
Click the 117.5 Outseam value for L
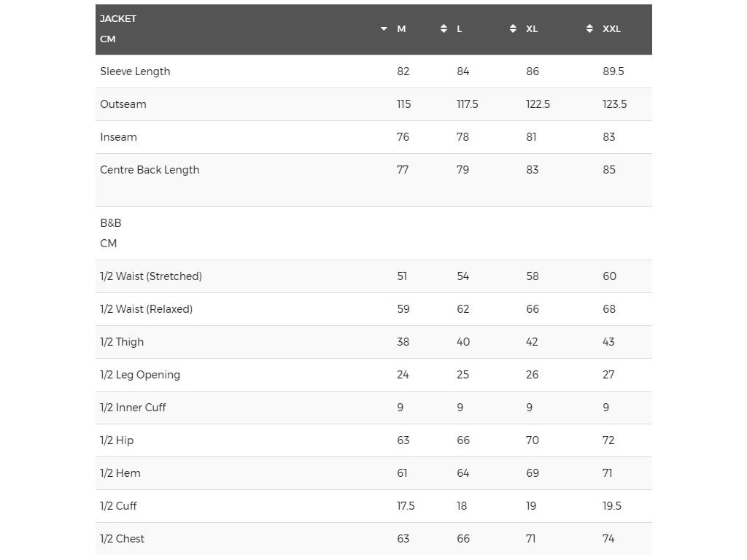pos(468,104)
